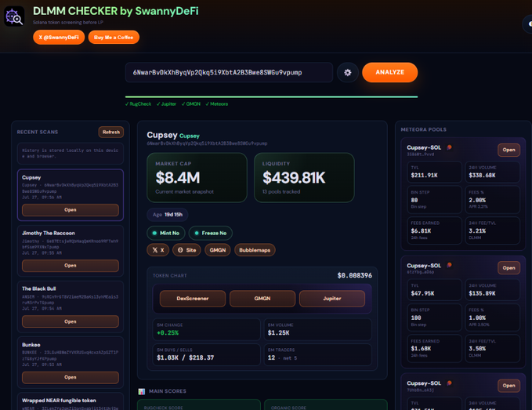The width and height of the screenshot is (532, 410).
Task: Open second Cupsey-SOL pool with TVL $47.95K
Action: 509,268
